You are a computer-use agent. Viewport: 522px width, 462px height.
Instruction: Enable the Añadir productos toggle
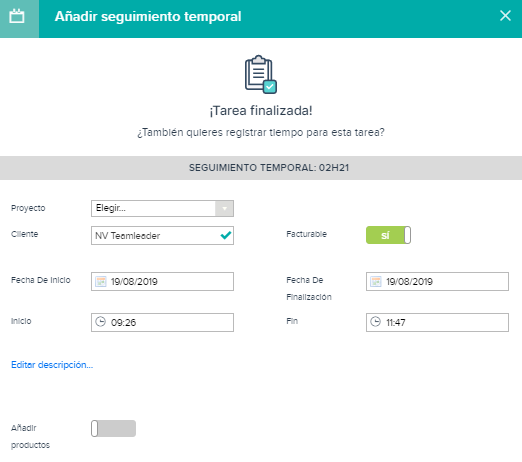click(113, 428)
